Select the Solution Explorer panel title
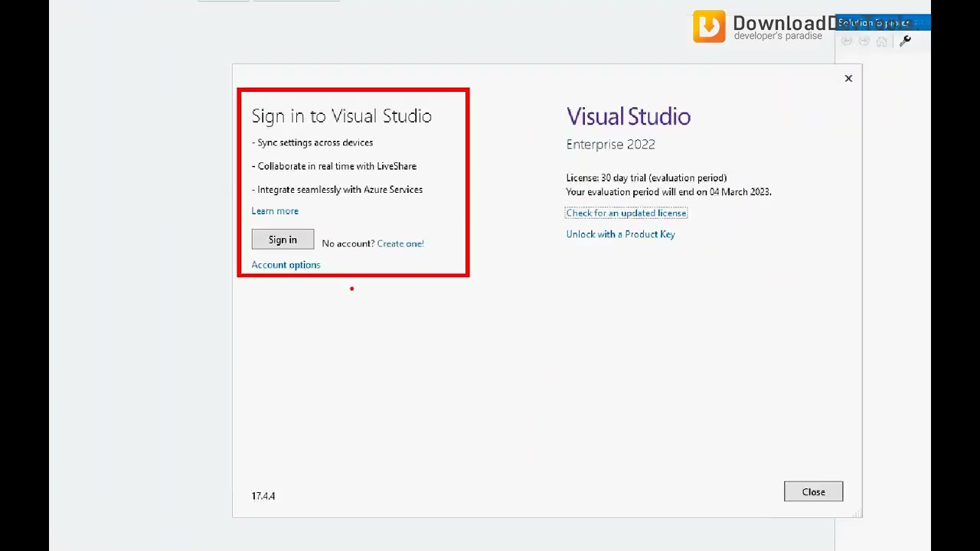The image size is (980, 551). 874,23
